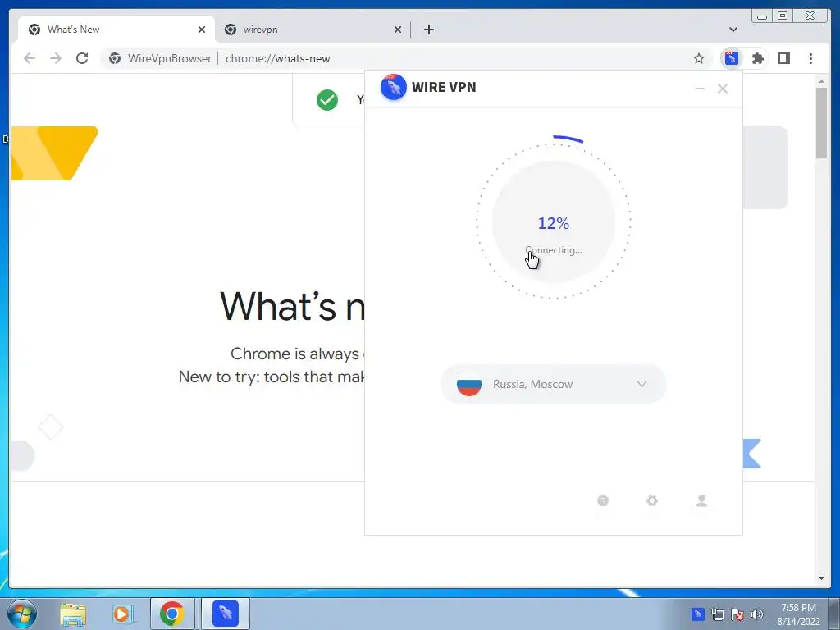Image resolution: width=840 pixels, height=630 pixels.
Task: Go back to the previous page
Action: point(30,58)
